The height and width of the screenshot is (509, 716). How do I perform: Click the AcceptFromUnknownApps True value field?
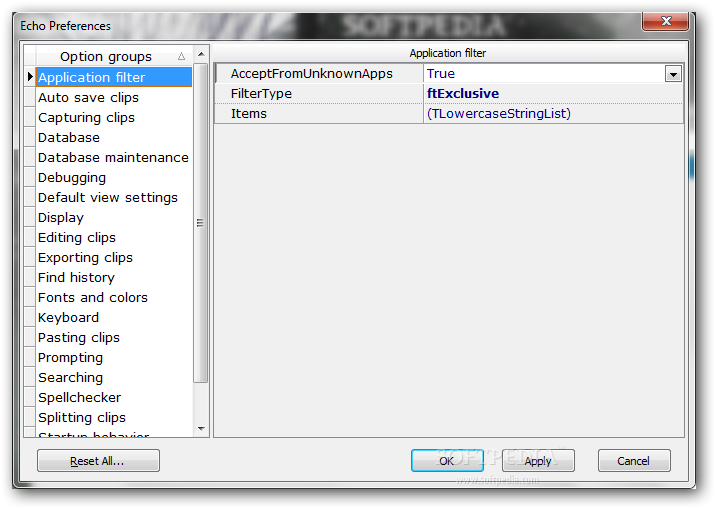coord(544,73)
